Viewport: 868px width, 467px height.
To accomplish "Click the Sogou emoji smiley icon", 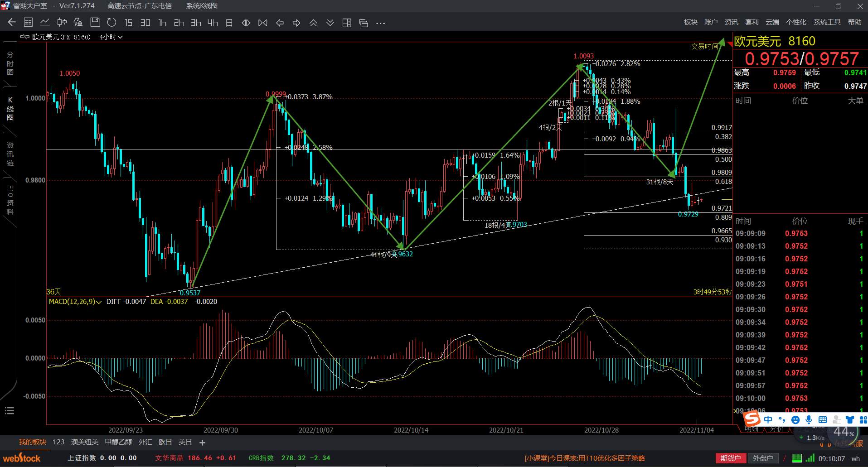I will (795, 420).
